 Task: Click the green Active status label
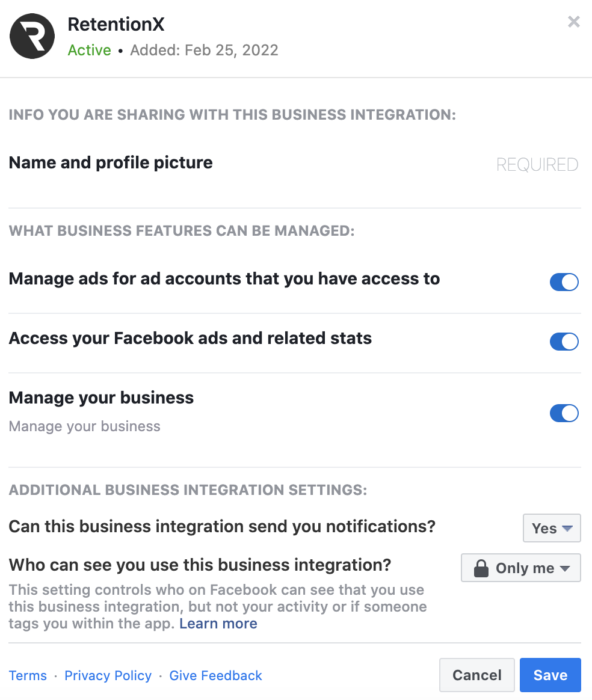[x=89, y=51]
